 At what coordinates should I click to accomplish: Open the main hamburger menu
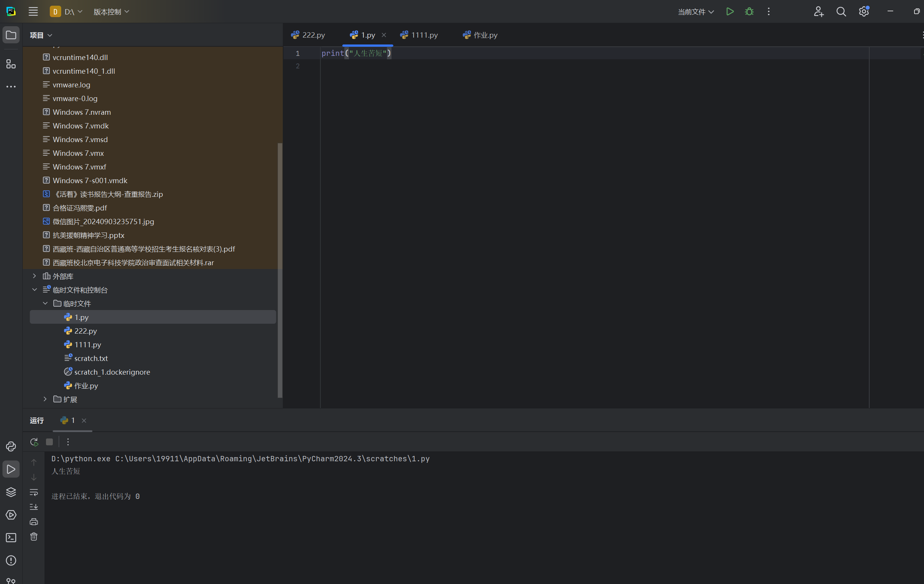tap(33, 11)
